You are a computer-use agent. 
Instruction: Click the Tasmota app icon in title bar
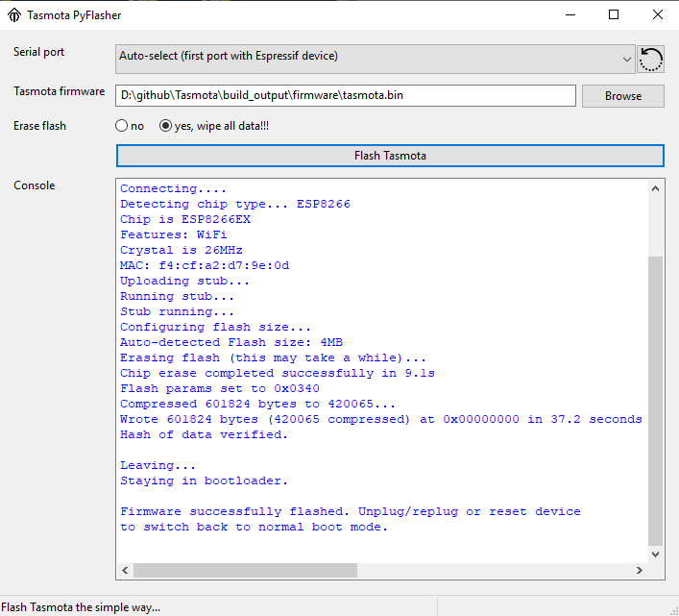click(14, 15)
